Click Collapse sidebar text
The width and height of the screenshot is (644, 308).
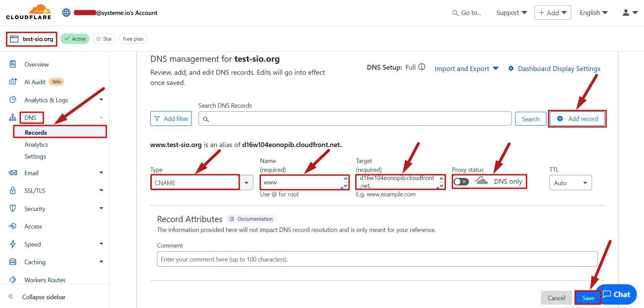click(44, 297)
